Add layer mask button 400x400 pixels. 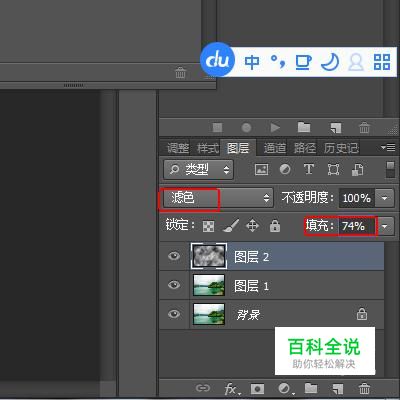(x=257, y=389)
